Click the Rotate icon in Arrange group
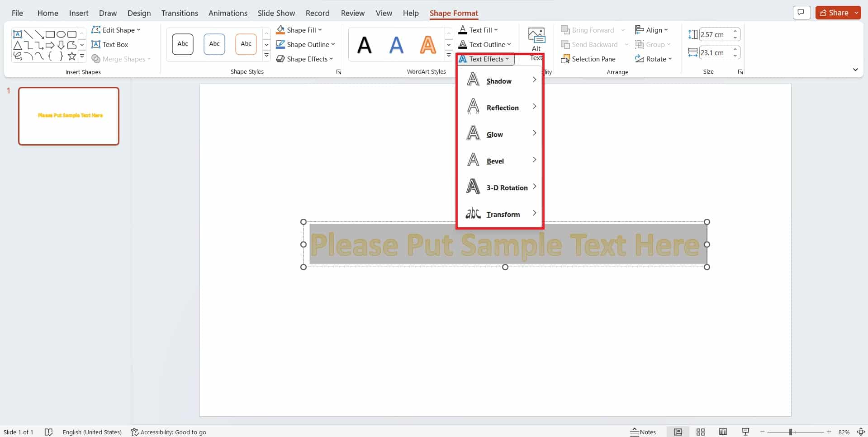Screen dimensions: 868x437 (640, 59)
